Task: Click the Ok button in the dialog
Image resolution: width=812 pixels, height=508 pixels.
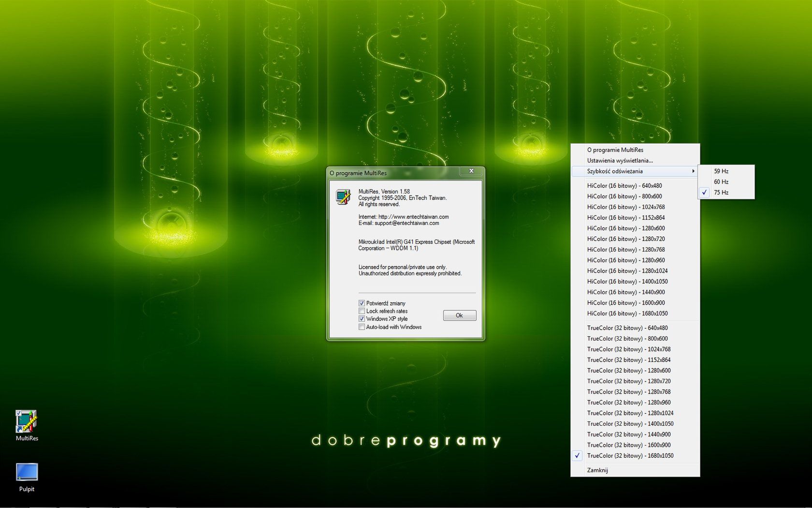Action: pyautogui.click(x=460, y=315)
